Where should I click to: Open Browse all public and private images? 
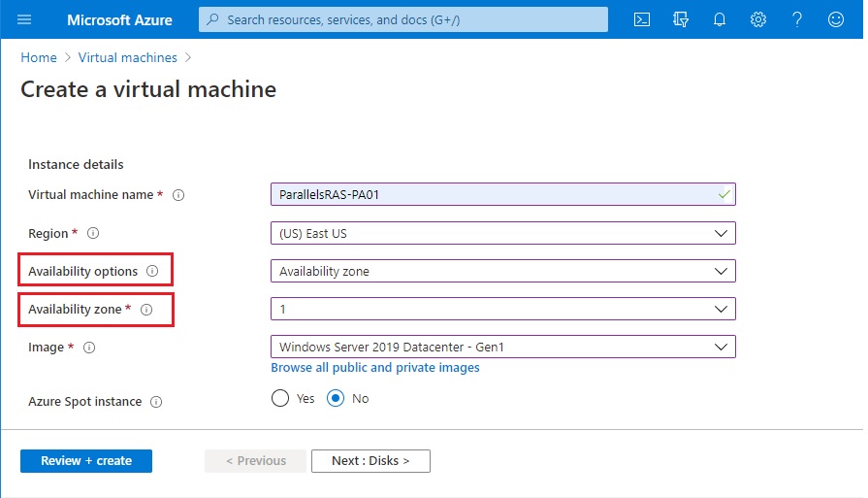[374, 367]
